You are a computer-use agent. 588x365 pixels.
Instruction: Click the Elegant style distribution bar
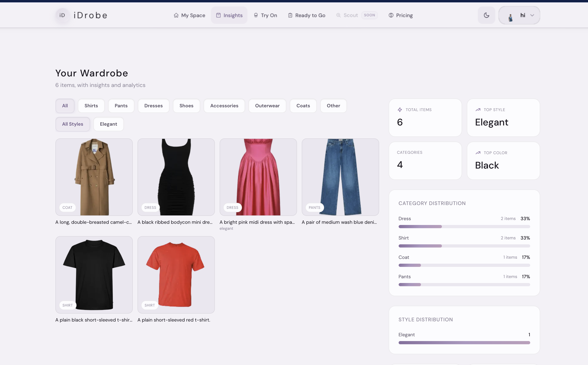coord(464,342)
